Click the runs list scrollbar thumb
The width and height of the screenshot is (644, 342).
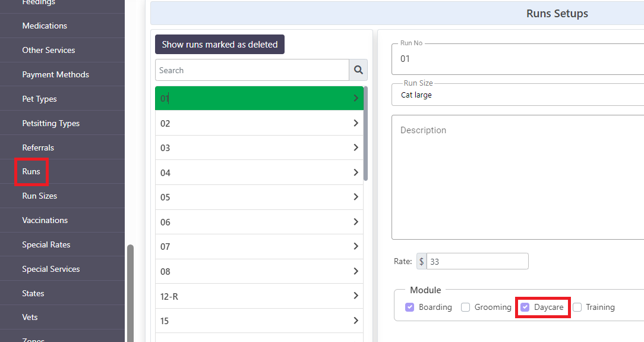tap(365, 133)
